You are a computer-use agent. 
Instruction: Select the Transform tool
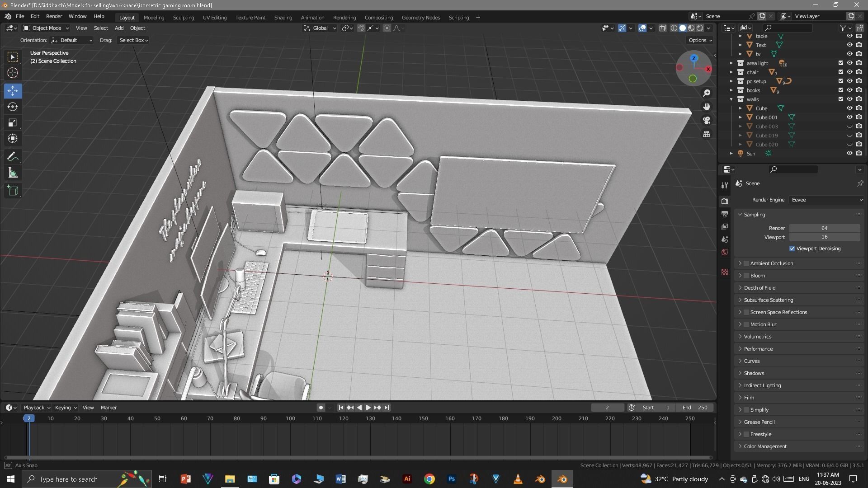point(13,138)
